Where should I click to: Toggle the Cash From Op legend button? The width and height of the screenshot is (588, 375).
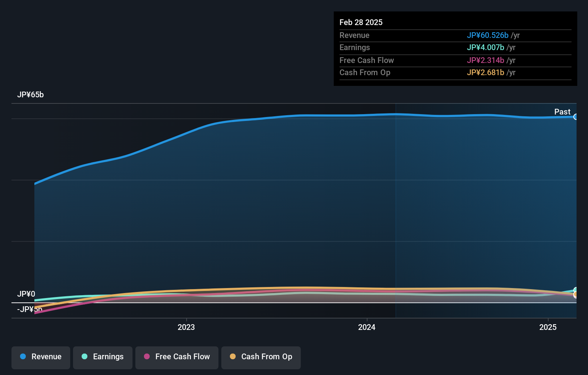(261, 357)
